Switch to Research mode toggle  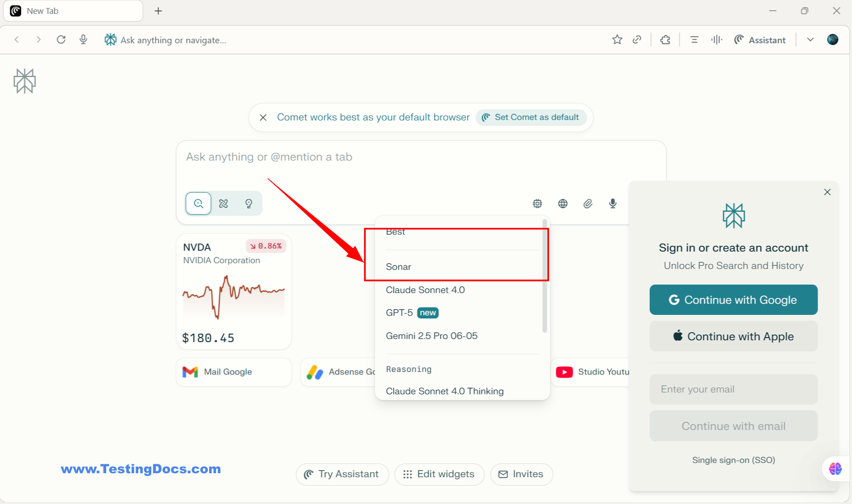point(223,203)
